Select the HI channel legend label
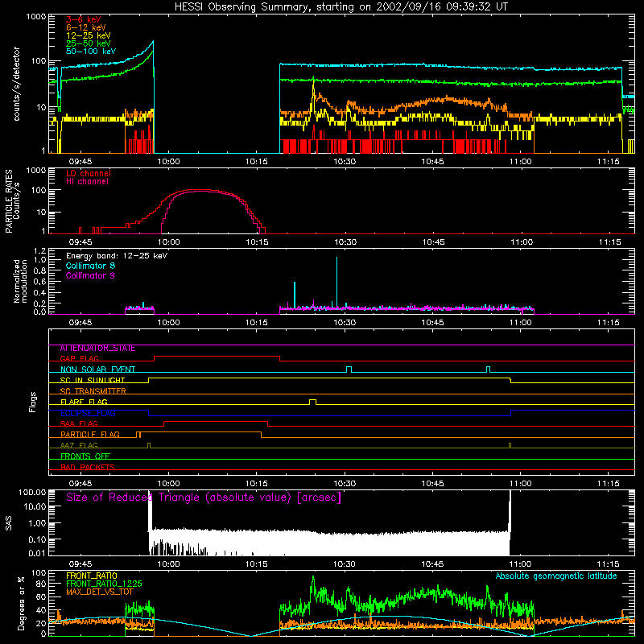This screenshot has width=644, height=644. tap(87, 182)
